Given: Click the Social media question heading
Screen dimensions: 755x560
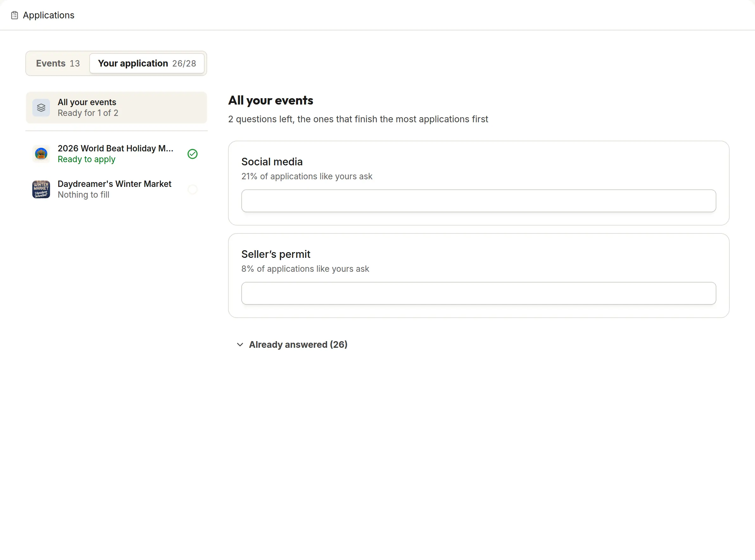Looking at the screenshot, I should pyautogui.click(x=272, y=162).
